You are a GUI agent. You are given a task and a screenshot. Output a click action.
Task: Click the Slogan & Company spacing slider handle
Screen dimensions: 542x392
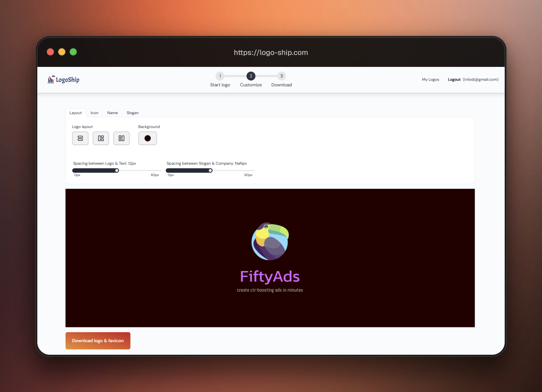pos(210,170)
